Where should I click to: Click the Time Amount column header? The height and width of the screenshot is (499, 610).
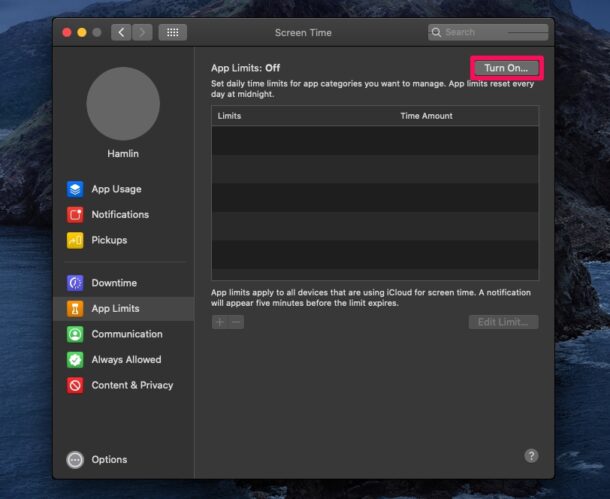point(426,116)
